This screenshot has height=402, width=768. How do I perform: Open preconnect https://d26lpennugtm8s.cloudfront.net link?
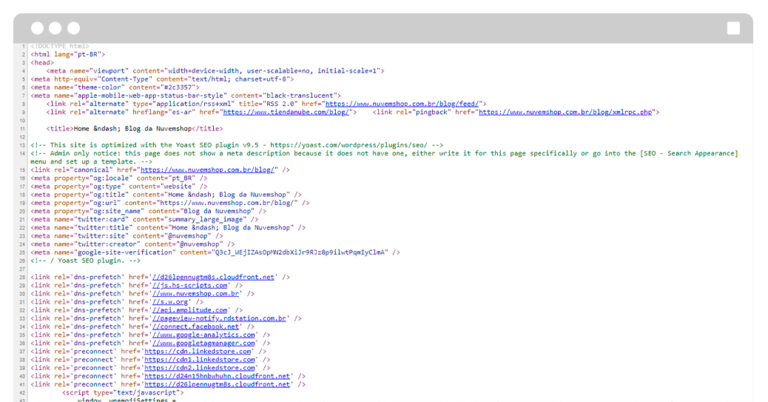[x=217, y=384]
